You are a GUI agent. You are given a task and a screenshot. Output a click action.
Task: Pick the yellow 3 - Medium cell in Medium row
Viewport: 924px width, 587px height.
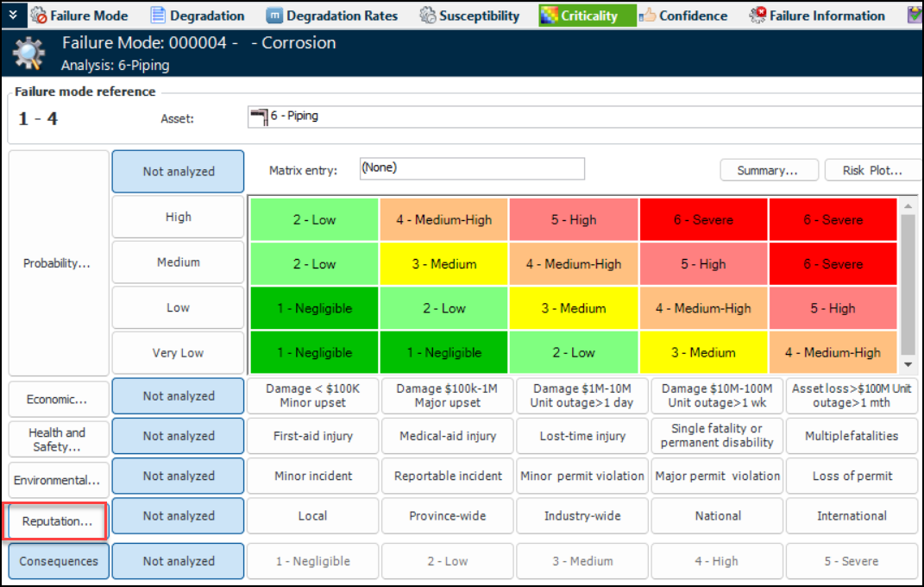(443, 263)
